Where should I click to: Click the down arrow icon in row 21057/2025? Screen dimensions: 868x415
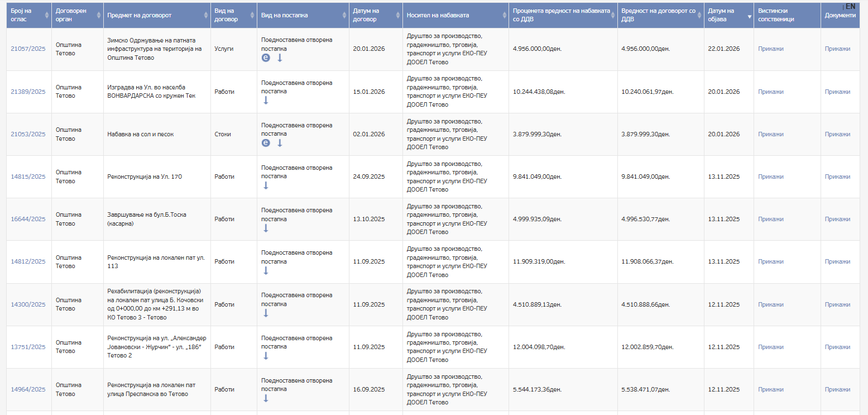pyautogui.click(x=280, y=58)
